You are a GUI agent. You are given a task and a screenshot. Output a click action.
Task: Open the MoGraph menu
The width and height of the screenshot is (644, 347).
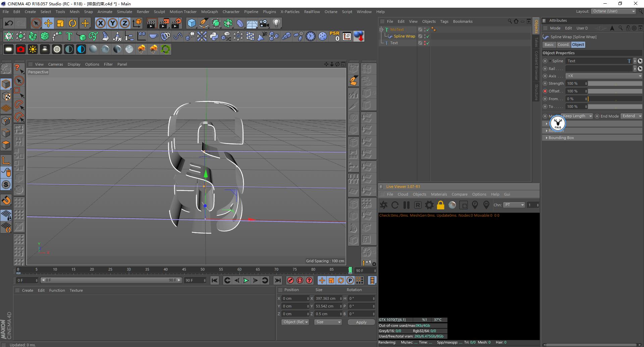[x=209, y=12]
